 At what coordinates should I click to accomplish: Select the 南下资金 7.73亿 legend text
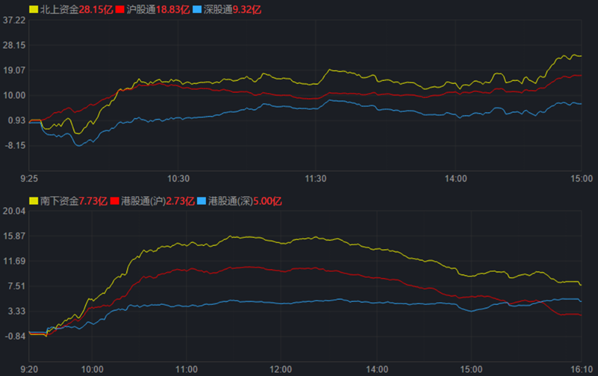click(x=74, y=201)
